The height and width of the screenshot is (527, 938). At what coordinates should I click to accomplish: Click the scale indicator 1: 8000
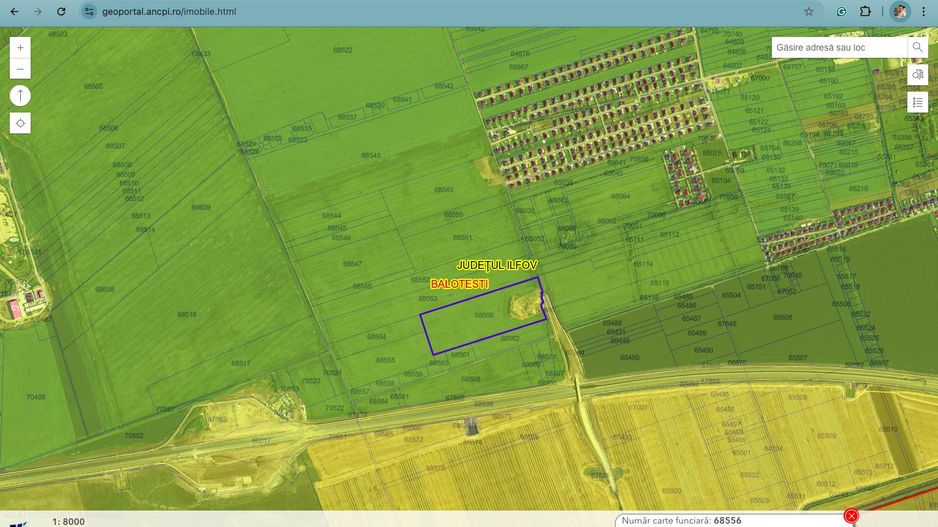(x=68, y=522)
